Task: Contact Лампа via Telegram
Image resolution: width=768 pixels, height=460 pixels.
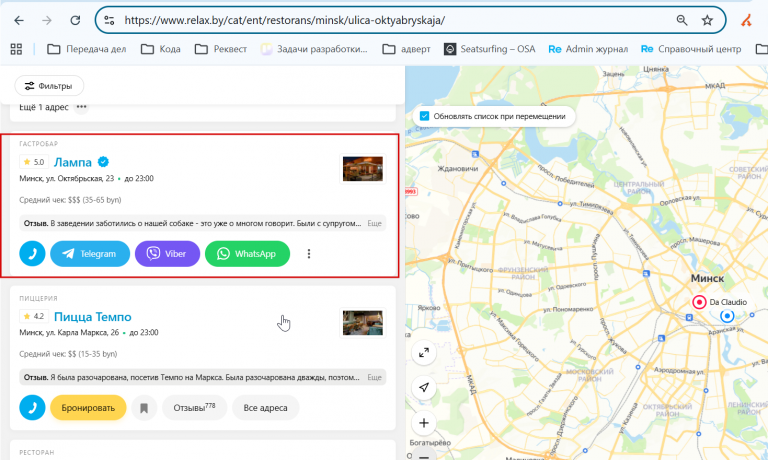Action: pyautogui.click(x=90, y=254)
